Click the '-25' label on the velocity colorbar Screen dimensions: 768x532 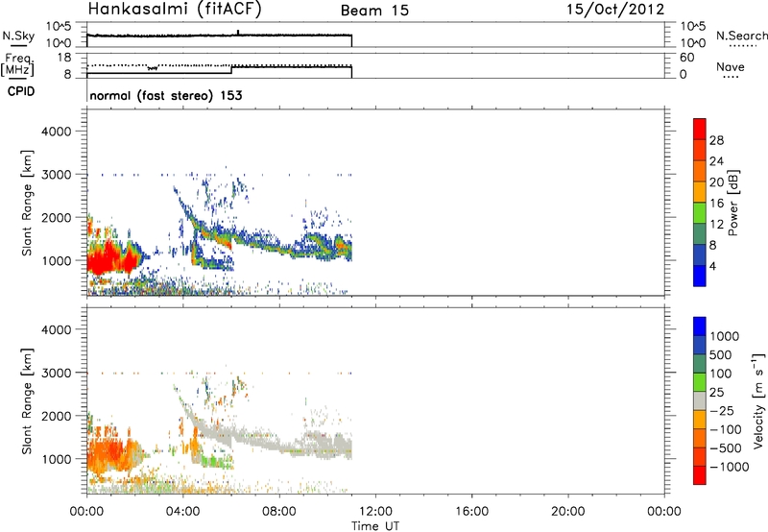pos(723,411)
